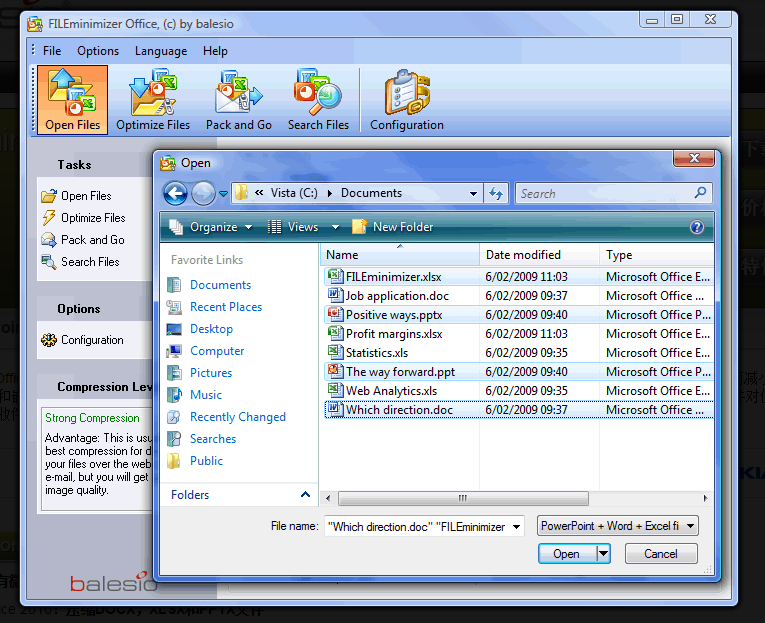Select file FILEminimizer.xlsx
765x623 pixels.
click(x=519, y=277)
